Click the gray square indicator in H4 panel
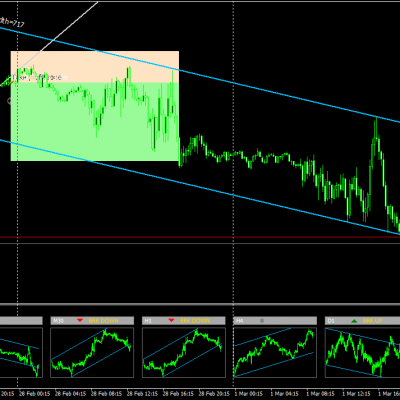The height and width of the screenshot is (400, 400). click(262, 321)
